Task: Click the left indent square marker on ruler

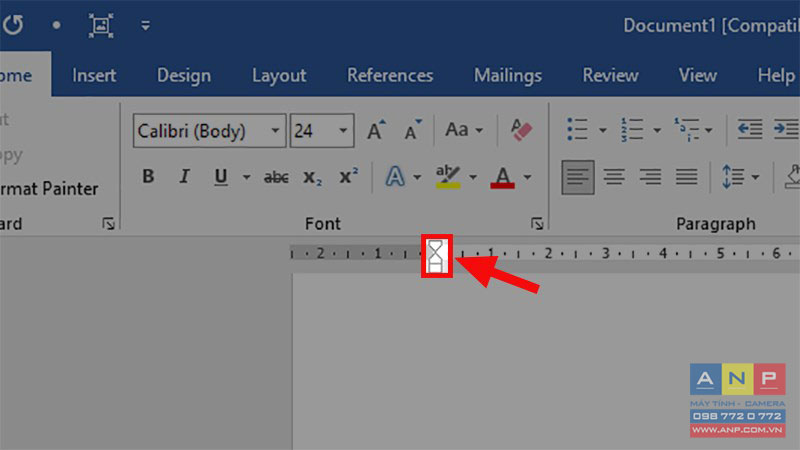Action: (x=435, y=267)
